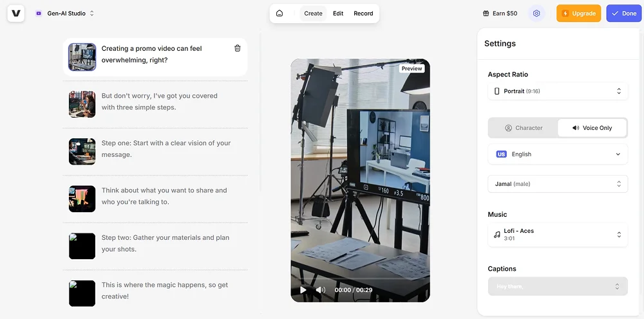
Task: Click the Preview badge on video
Action: [x=412, y=69]
